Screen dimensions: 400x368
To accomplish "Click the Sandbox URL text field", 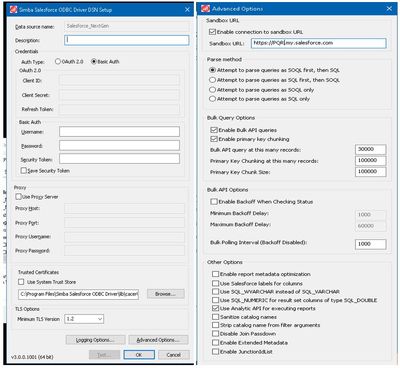I will coord(319,43).
